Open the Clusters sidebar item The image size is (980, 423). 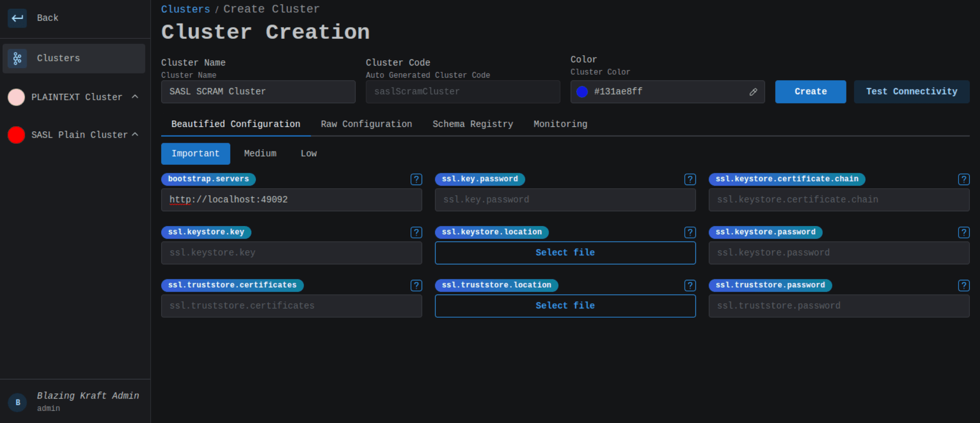click(74, 58)
